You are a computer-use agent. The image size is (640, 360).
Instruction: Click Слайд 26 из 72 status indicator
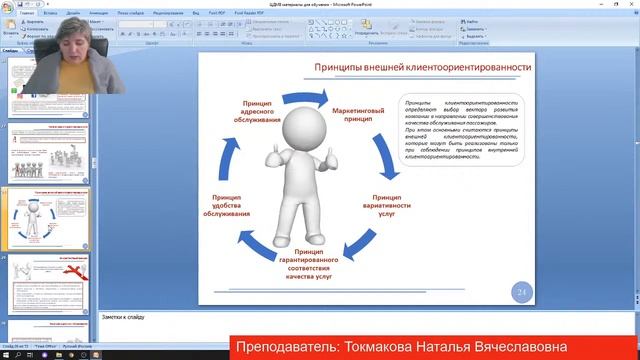coord(16,346)
